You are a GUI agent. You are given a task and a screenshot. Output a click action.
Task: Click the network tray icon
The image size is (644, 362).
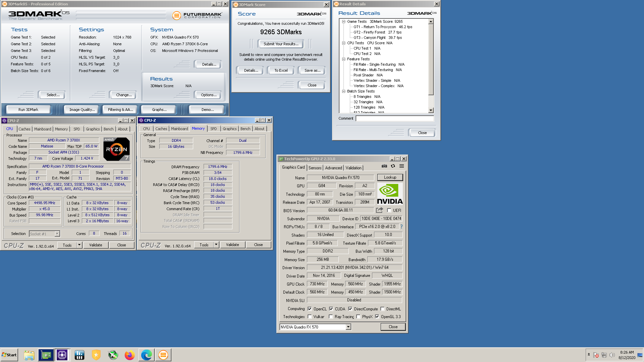point(604,355)
